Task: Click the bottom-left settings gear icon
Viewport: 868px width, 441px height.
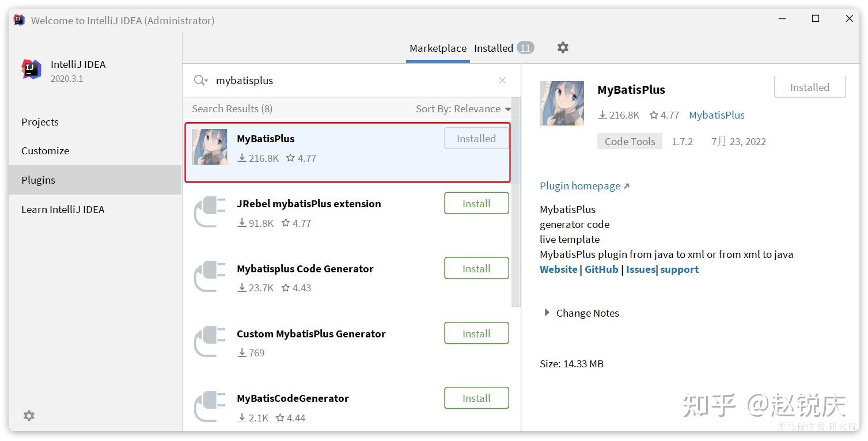Action: (29, 416)
